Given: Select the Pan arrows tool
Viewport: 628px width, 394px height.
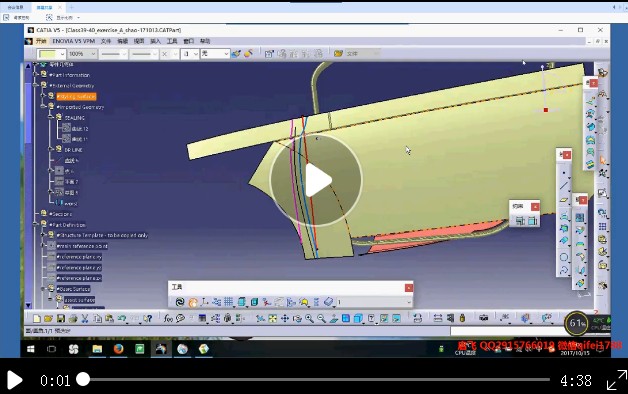Looking at the screenshot, I should tap(285, 319).
